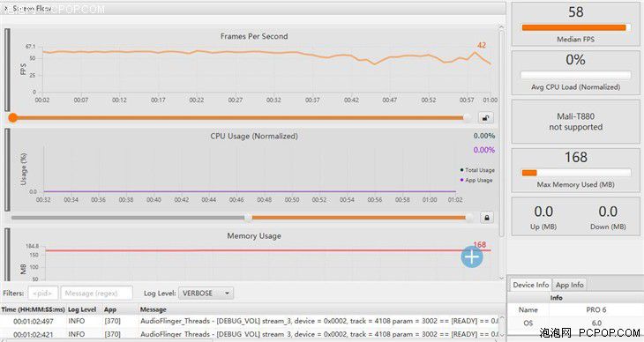Screen dimensions: 644x342
Task: Click the charts panel scroll up arrow
Action: tap(501, 27)
